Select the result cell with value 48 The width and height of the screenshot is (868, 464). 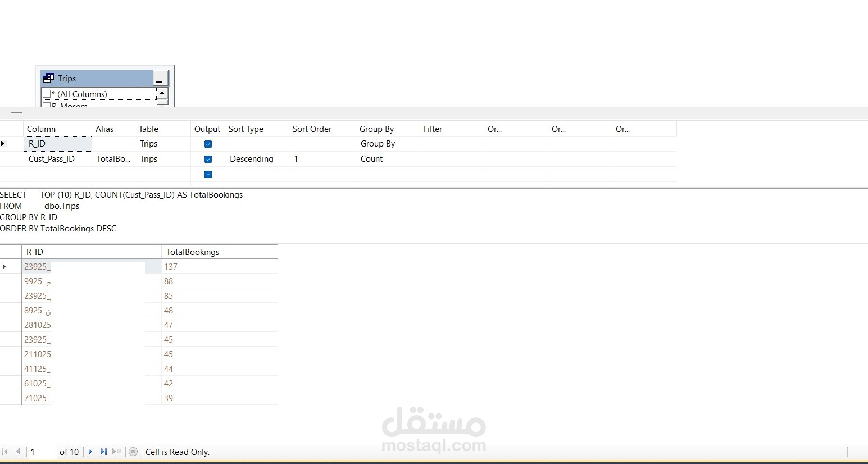(220, 311)
